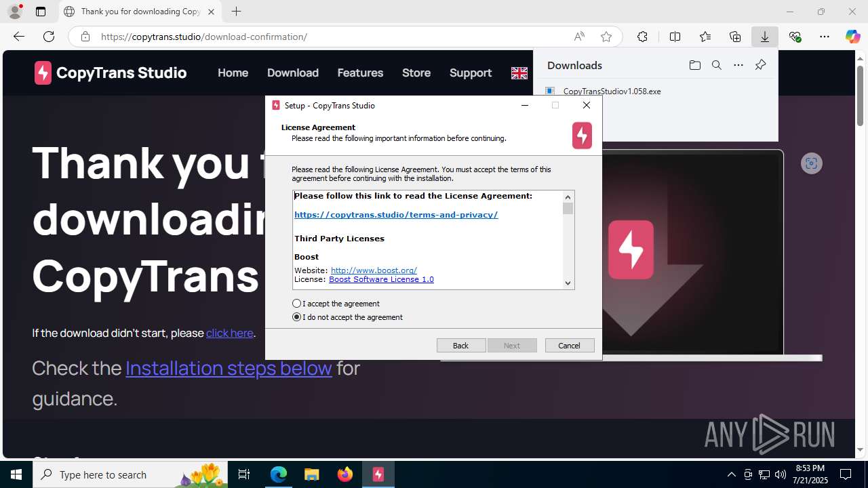Add page to favorites star icon
Image resolution: width=868 pixels, height=488 pixels.
tap(606, 37)
